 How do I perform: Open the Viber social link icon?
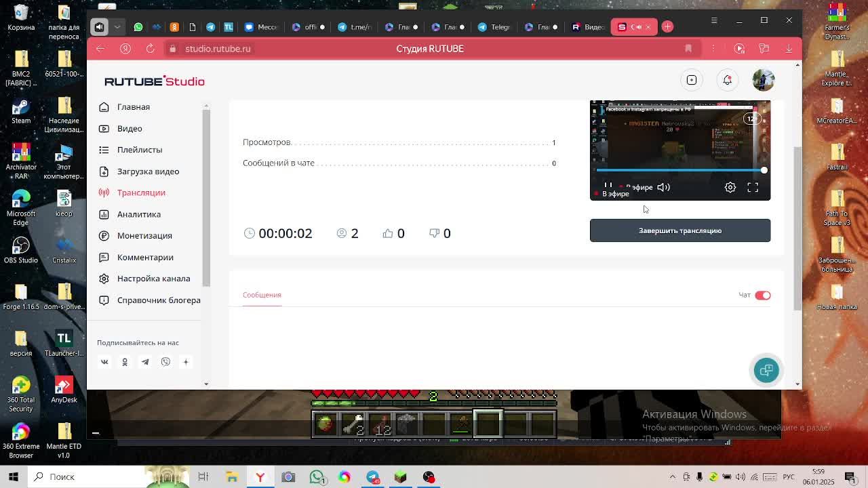(165, 362)
